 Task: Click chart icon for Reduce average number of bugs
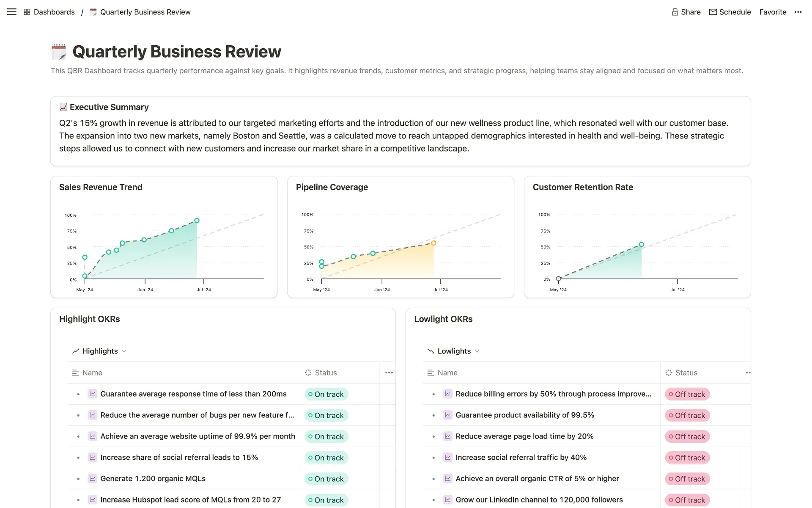click(93, 415)
